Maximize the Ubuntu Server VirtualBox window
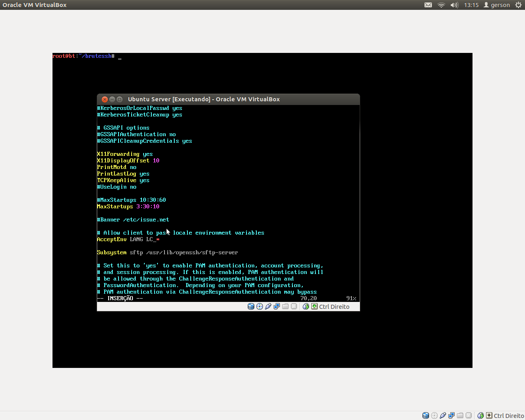This screenshot has width=525, height=420. pyautogui.click(x=120, y=99)
